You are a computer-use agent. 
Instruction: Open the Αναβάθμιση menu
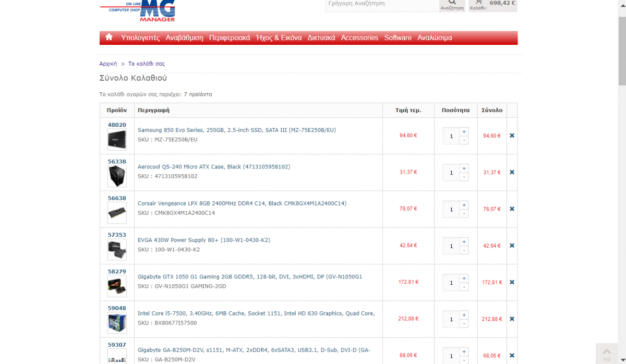point(184,38)
